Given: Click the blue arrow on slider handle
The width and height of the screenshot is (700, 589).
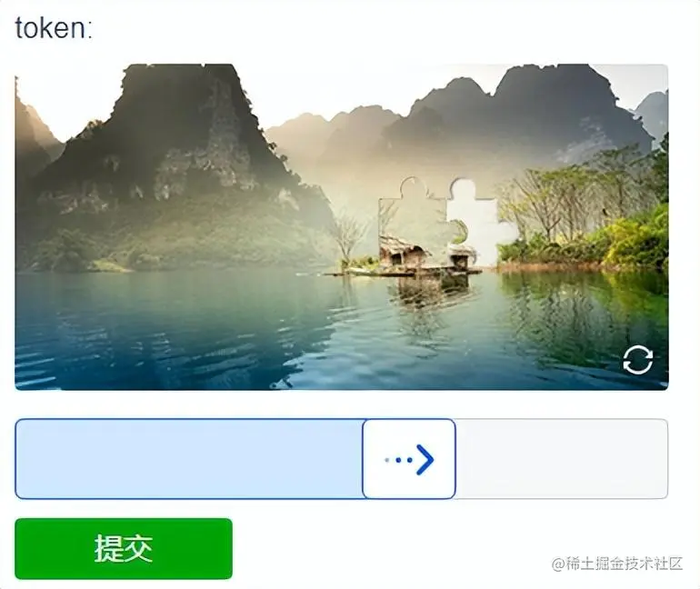Looking at the screenshot, I should coord(425,459).
